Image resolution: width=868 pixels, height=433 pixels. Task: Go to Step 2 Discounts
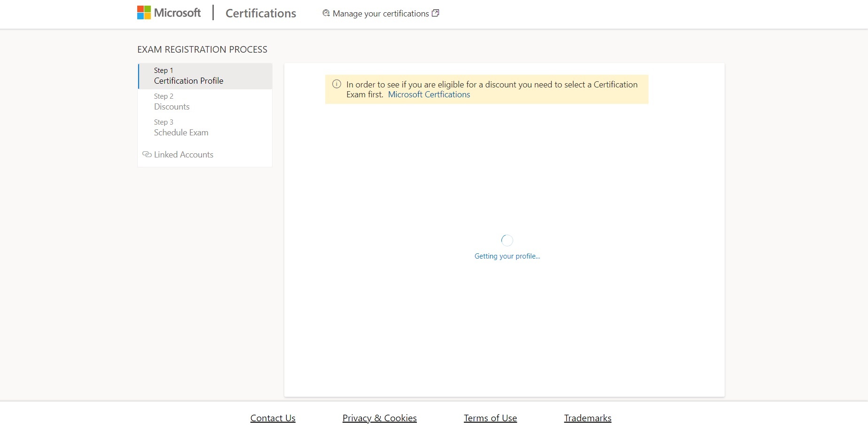205,102
